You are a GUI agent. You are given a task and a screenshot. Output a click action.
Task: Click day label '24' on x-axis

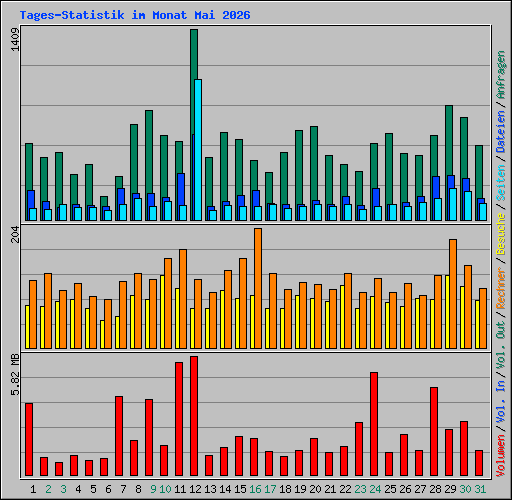tap(375, 489)
